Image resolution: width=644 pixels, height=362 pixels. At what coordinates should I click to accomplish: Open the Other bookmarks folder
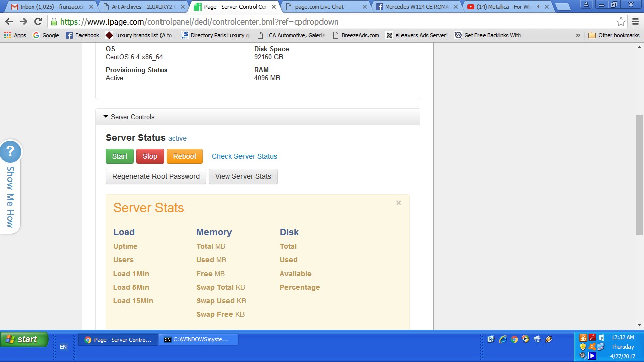(x=614, y=35)
